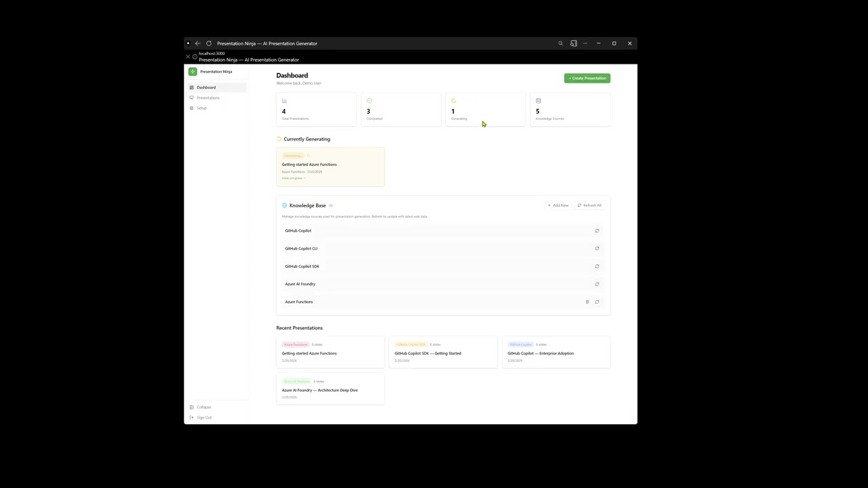The height and width of the screenshot is (488, 868).
Task: Click the cast device icon in title bar
Action: 574,43
